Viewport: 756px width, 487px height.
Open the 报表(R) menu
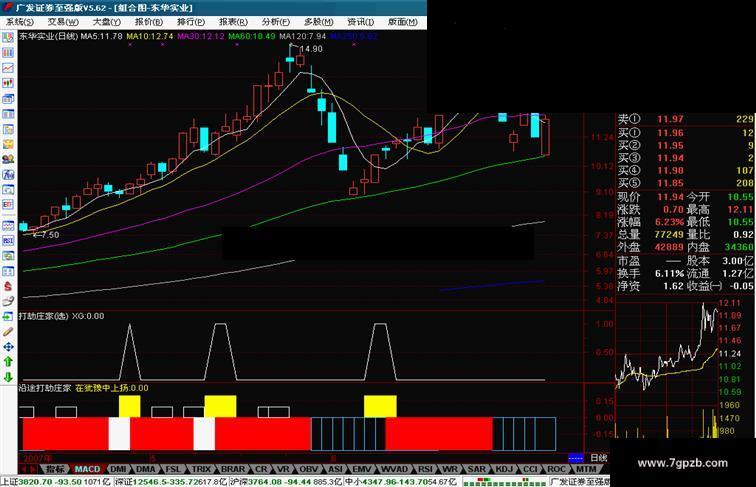point(233,22)
